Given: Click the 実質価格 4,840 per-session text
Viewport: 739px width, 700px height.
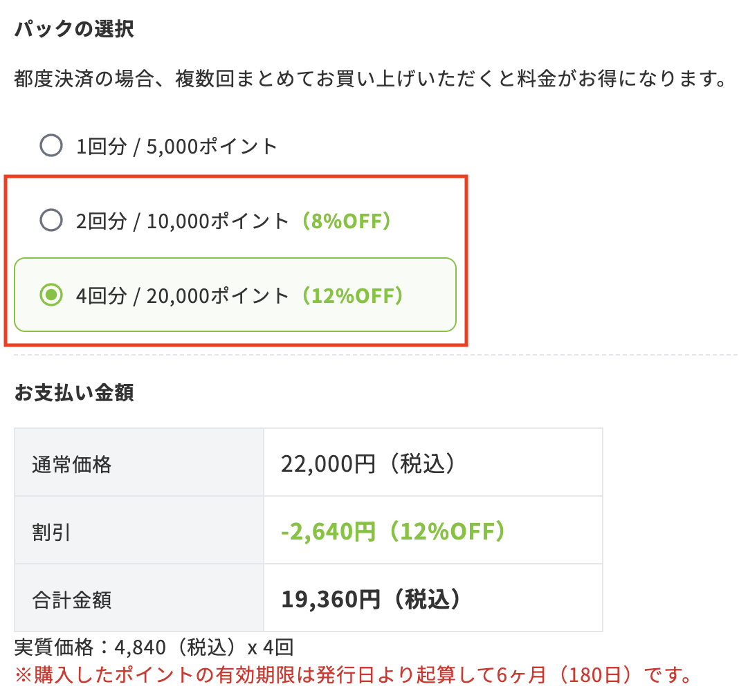Looking at the screenshot, I should 154,647.
